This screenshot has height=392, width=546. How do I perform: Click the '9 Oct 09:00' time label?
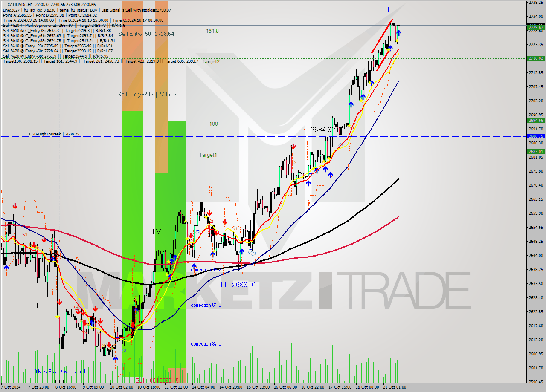pos(93,387)
